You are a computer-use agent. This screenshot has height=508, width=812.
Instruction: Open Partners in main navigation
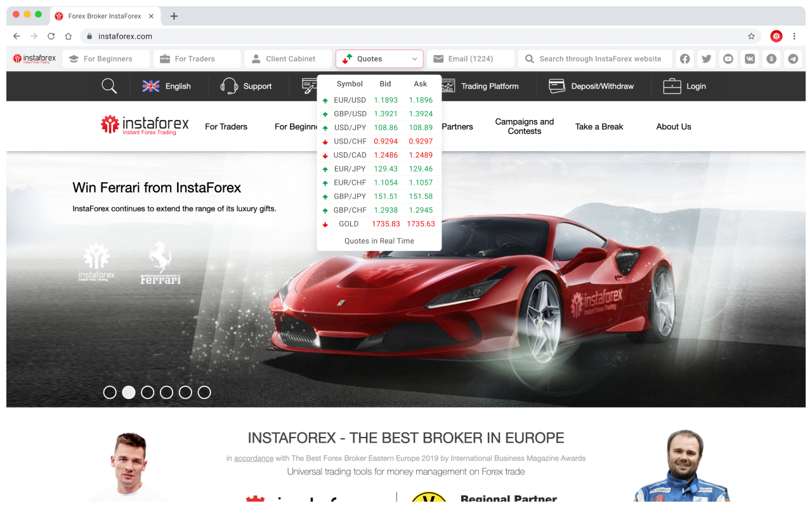tap(457, 126)
